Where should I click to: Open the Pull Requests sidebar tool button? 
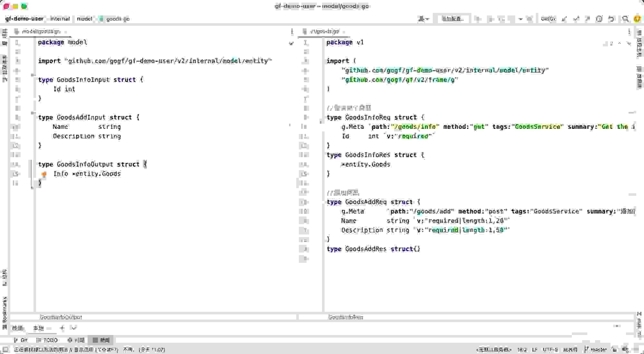pos(5,69)
